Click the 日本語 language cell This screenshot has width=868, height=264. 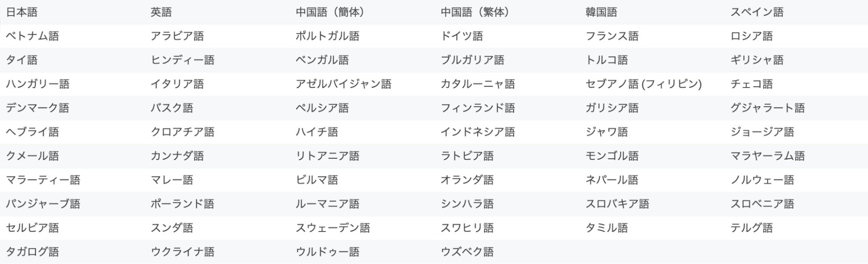click(22, 12)
